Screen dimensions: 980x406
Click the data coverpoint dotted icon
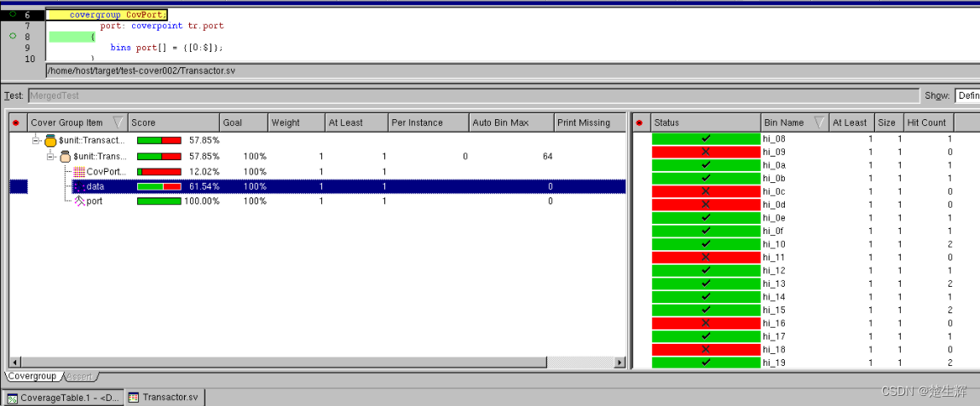pyautogui.click(x=79, y=186)
